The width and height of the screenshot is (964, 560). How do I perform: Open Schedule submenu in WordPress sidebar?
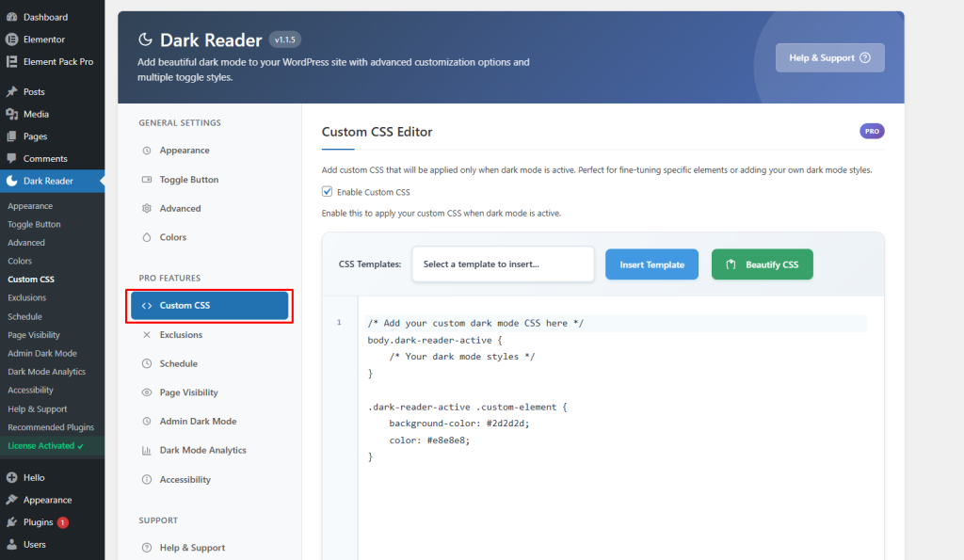(x=24, y=316)
